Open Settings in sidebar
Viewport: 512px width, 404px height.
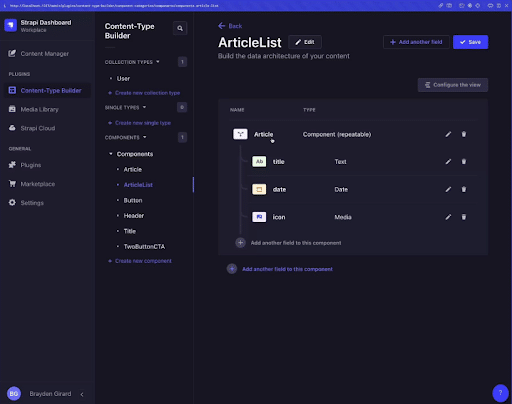[32, 203]
